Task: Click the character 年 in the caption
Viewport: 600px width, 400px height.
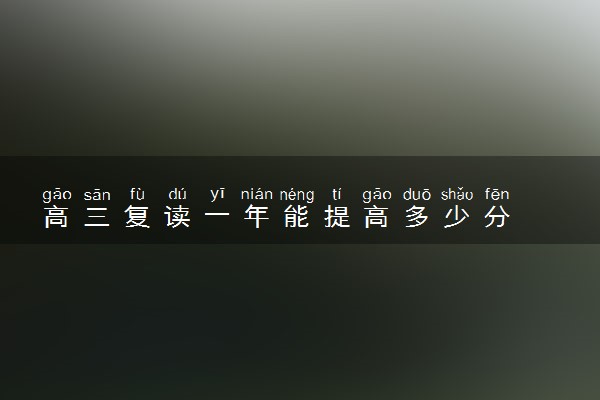Action: click(257, 217)
